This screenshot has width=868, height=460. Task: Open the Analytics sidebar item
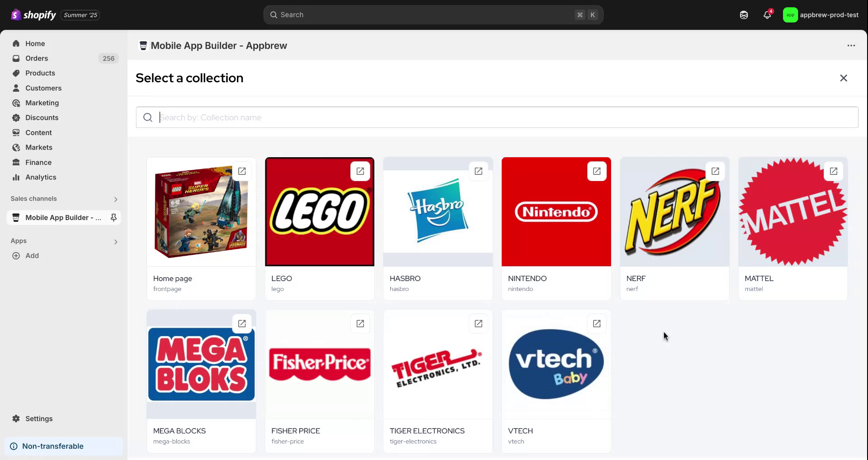41,177
